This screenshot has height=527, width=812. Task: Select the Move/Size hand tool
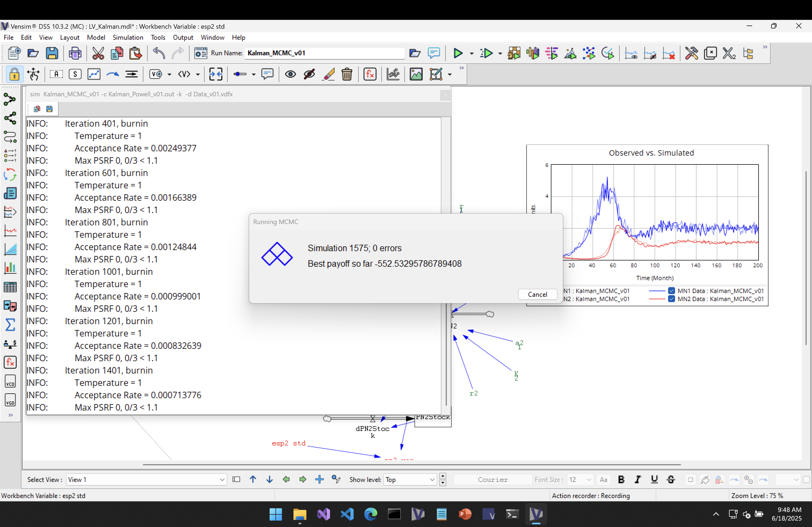(x=34, y=74)
